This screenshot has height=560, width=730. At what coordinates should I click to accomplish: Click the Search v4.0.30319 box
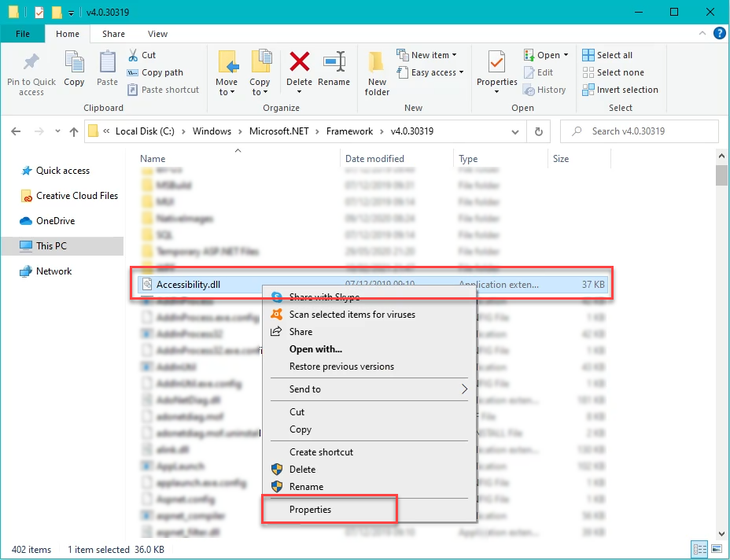[x=640, y=131]
